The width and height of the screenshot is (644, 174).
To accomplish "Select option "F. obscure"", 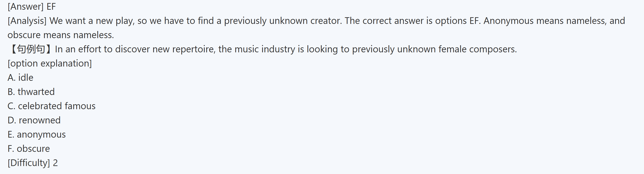I will (x=29, y=149).
